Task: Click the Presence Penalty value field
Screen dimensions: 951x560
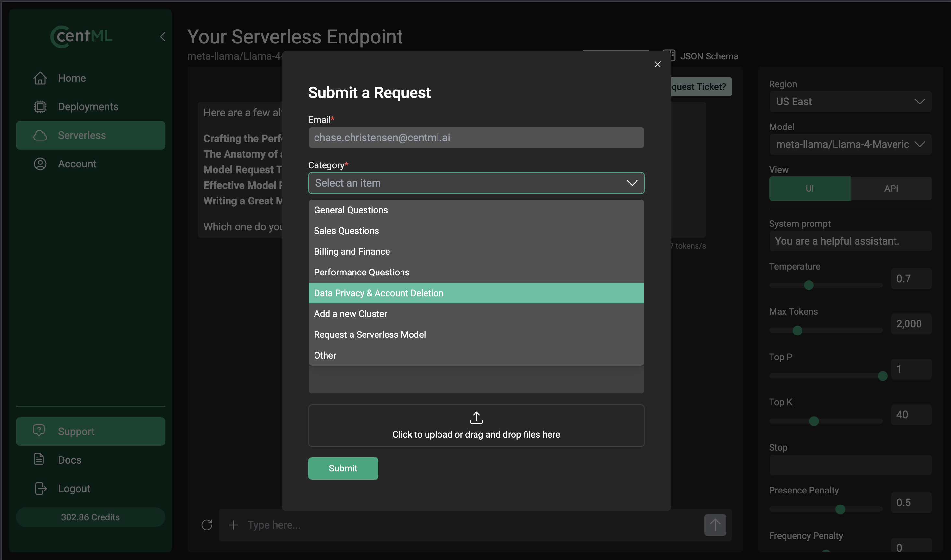Action: [x=911, y=503]
